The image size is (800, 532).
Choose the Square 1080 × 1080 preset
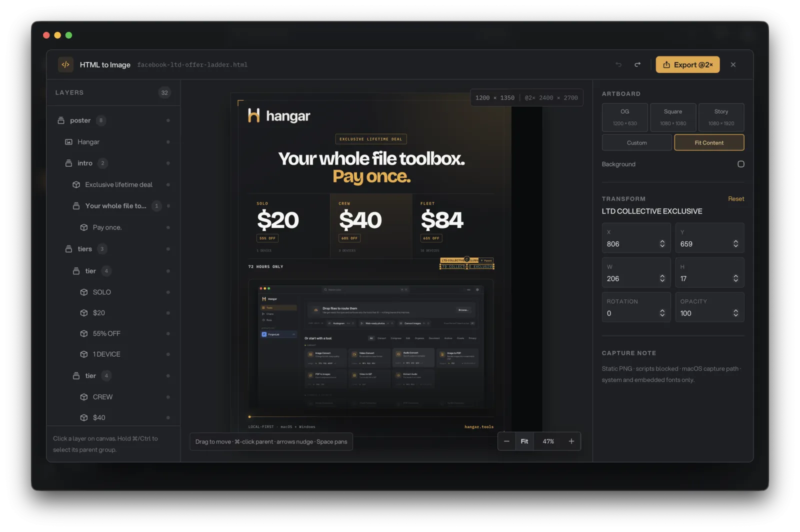point(673,117)
